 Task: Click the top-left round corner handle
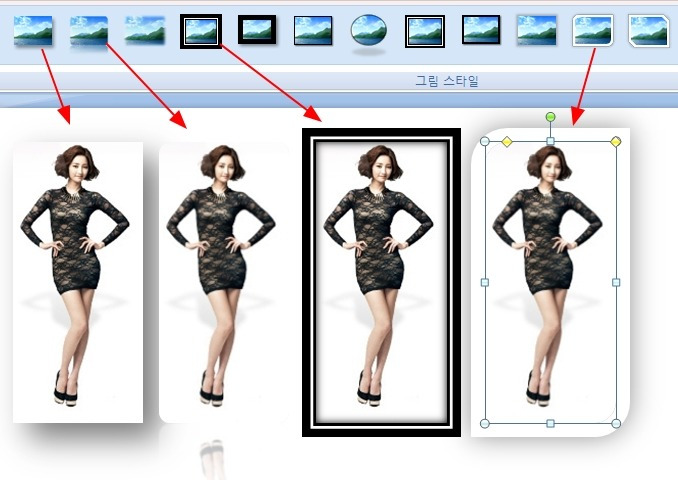point(485,141)
